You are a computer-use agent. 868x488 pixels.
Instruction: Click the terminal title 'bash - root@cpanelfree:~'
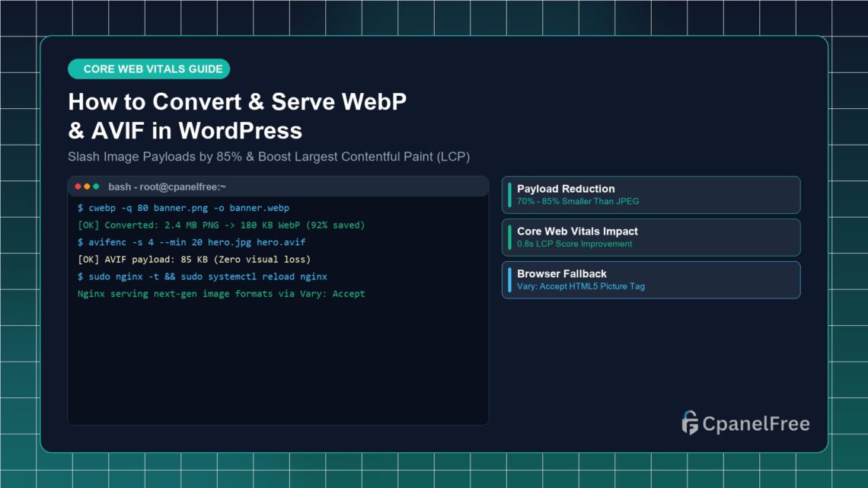pos(168,187)
